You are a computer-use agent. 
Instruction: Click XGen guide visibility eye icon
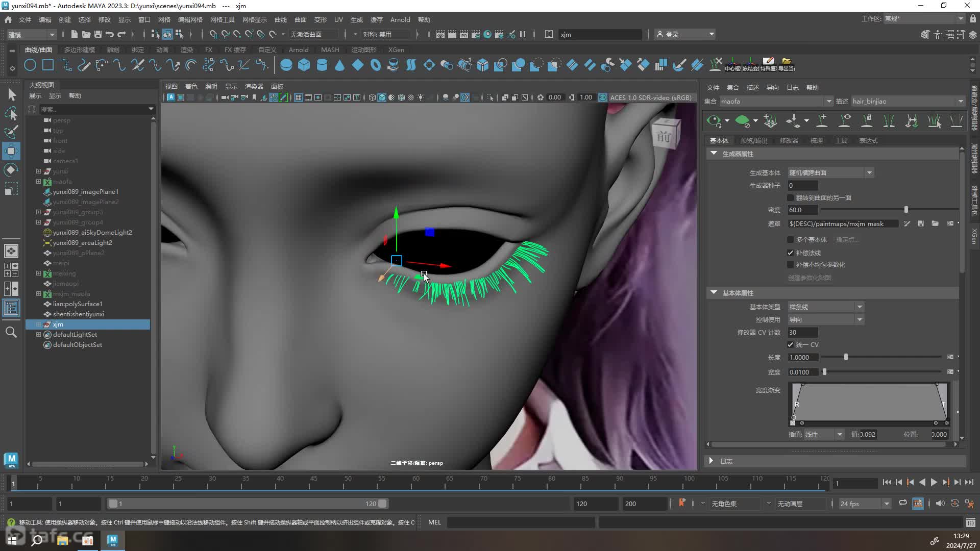tap(845, 121)
